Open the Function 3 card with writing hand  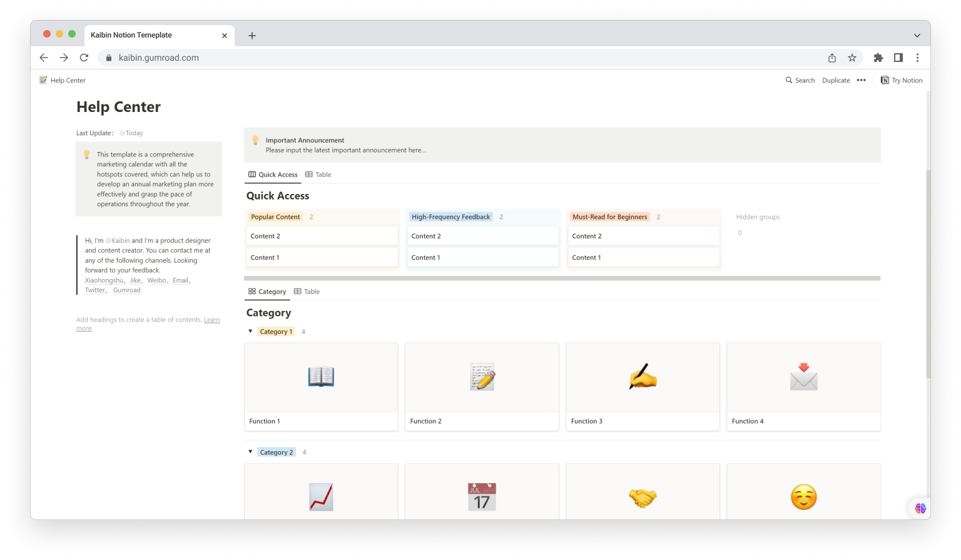[643, 387]
